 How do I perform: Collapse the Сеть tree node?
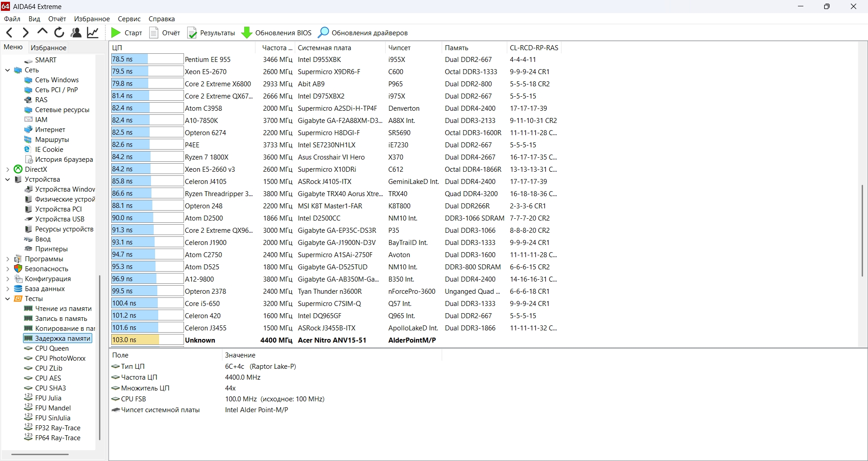8,70
